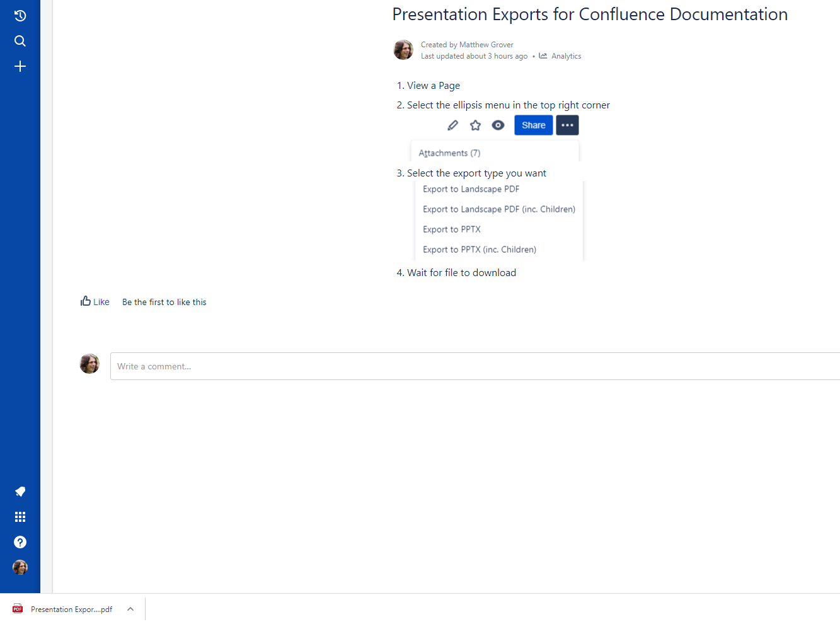
Task: Open the last updated 3 hours ago link
Action: pos(475,56)
